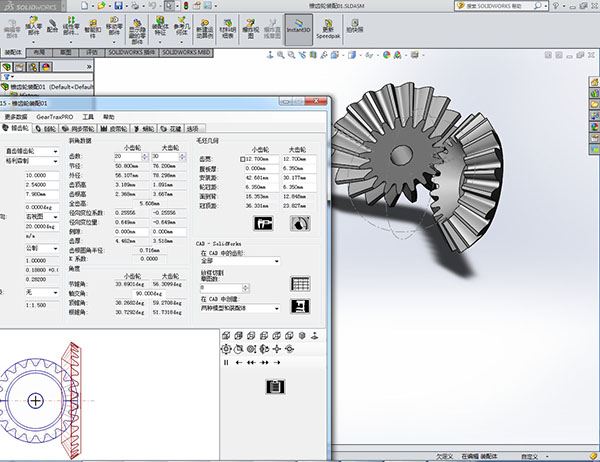Toggle the Instant3D button
Viewport: 600px width, 462px height.
[298, 28]
